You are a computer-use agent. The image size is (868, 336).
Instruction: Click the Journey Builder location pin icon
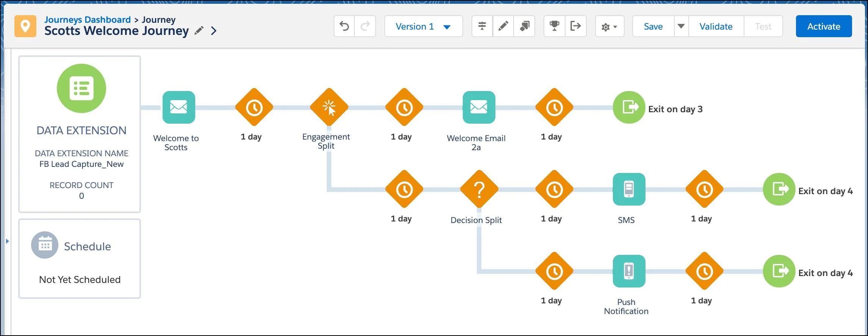(x=25, y=26)
